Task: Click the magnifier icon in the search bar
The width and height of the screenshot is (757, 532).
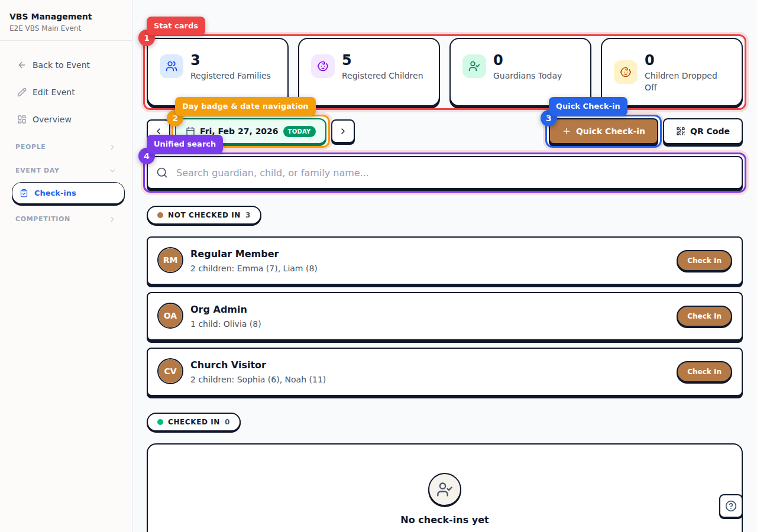Action: 161,173
